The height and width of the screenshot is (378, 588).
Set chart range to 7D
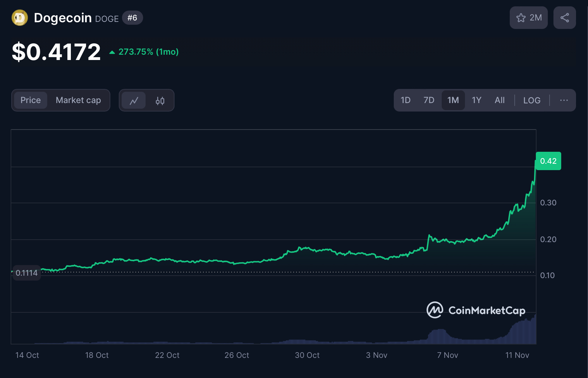point(429,100)
